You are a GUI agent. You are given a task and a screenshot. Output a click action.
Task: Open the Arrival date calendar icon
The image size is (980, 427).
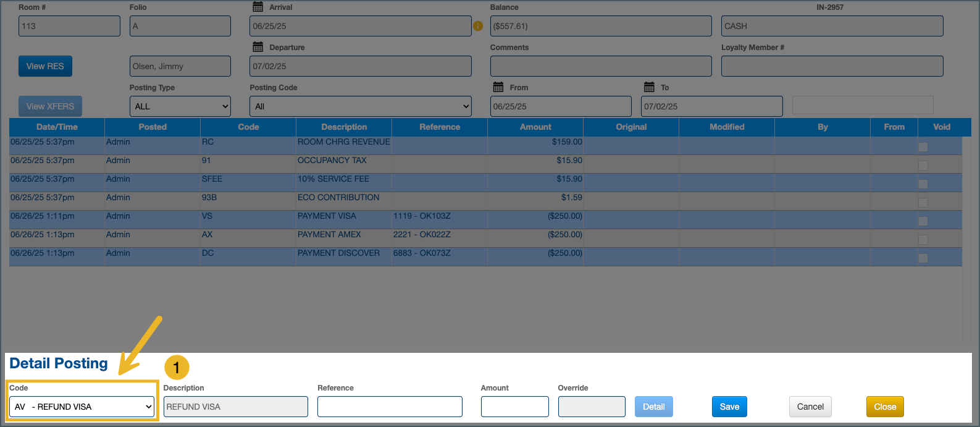pyautogui.click(x=258, y=7)
